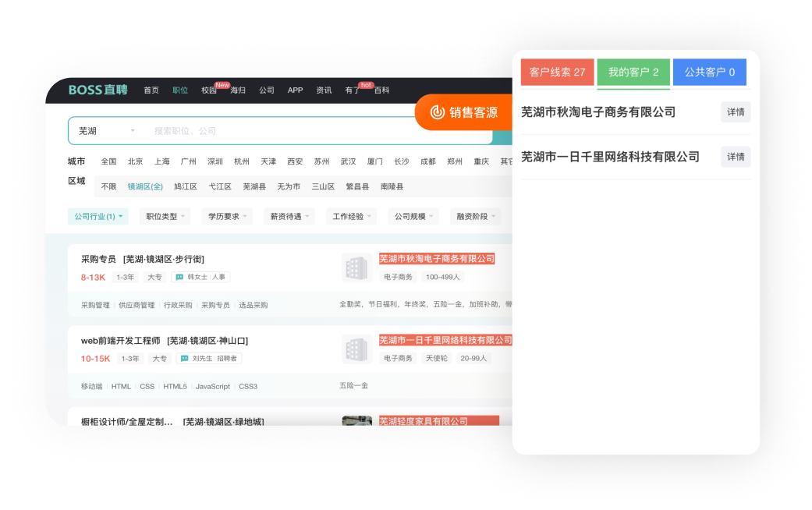Click company logo for 芜湖市一日千里网络科技有限公司
This screenshot has height=510, width=812.
356,349
